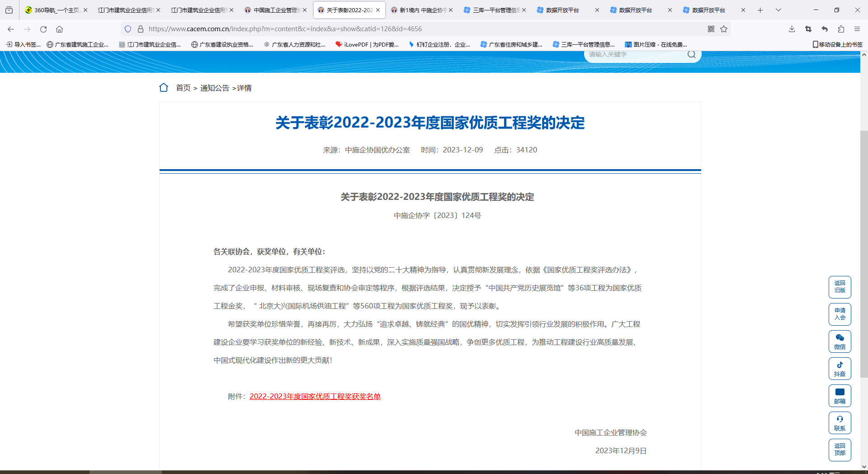Open the 广东省建设执业资格 bookmark

(x=222, y=44)
